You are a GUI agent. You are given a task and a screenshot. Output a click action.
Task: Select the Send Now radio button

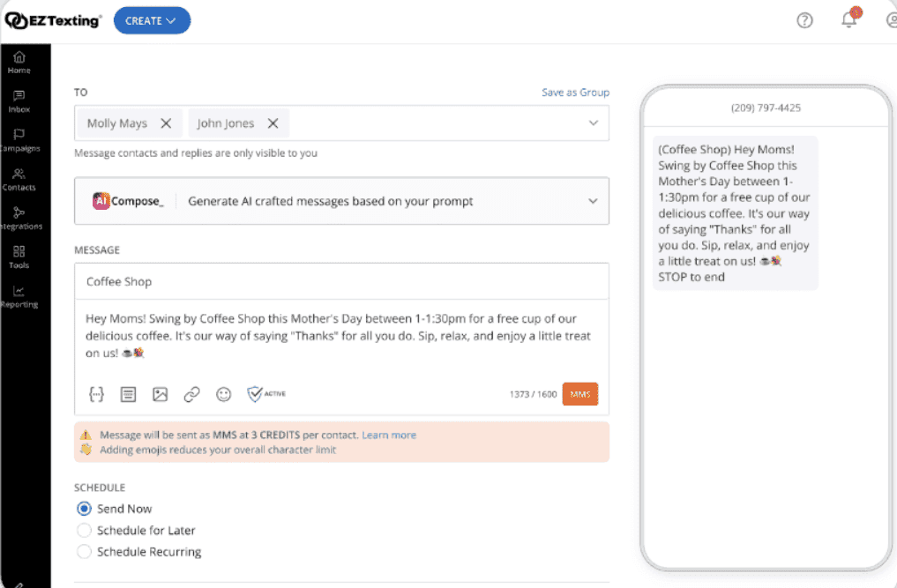(x=84, y=509)
